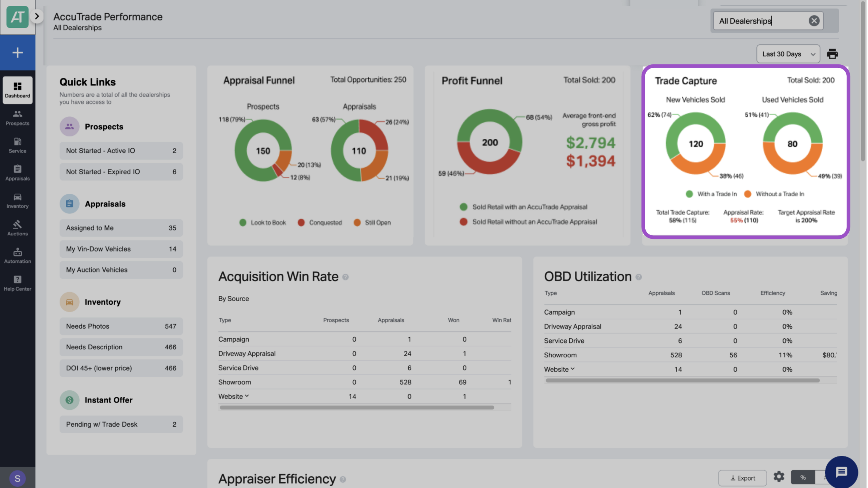
Task: Click the page vertical scrollbar
Action: (x=863, y=81)
